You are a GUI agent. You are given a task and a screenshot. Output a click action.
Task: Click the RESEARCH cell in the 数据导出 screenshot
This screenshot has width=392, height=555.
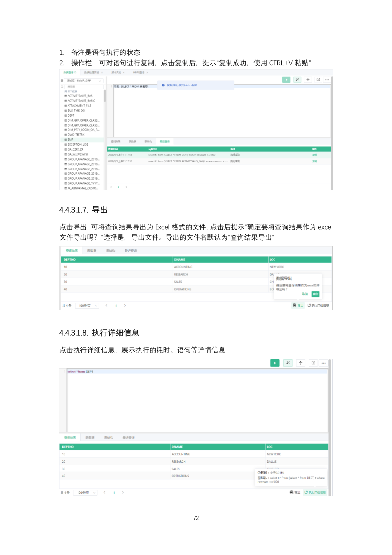tap(181, 274)
